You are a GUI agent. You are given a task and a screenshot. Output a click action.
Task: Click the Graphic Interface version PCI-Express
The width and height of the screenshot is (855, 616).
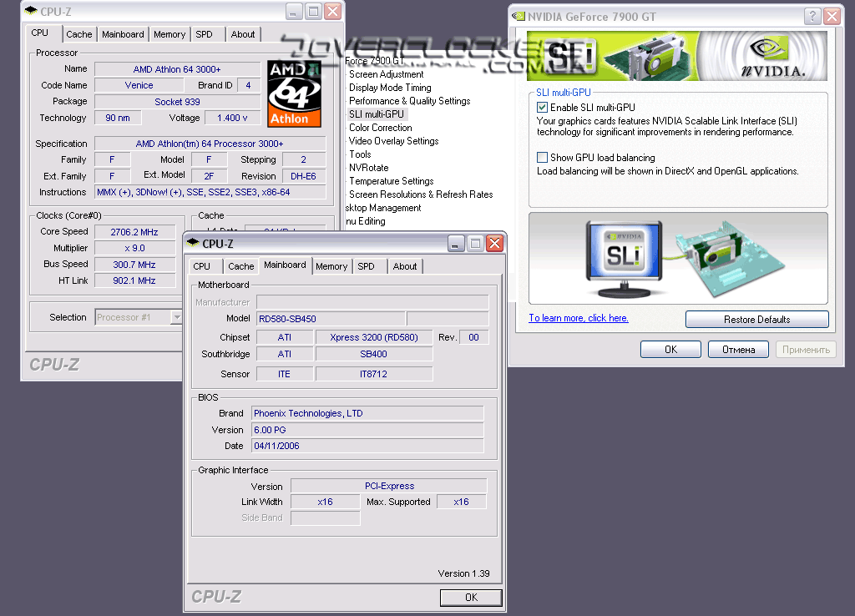[x=389, y=486]
